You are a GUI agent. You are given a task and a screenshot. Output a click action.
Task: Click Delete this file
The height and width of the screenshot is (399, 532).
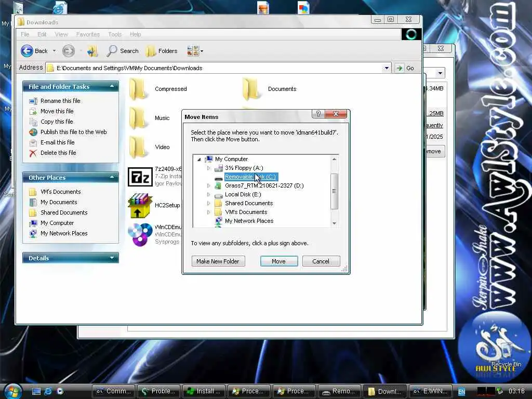point(58,153)
